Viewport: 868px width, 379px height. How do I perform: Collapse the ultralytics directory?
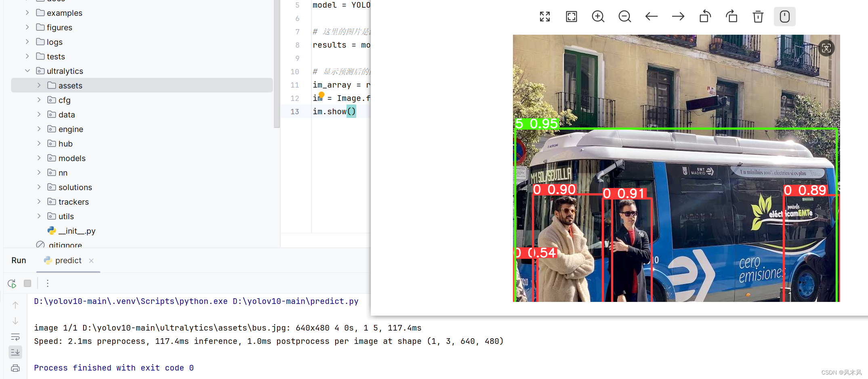point(27,71)
